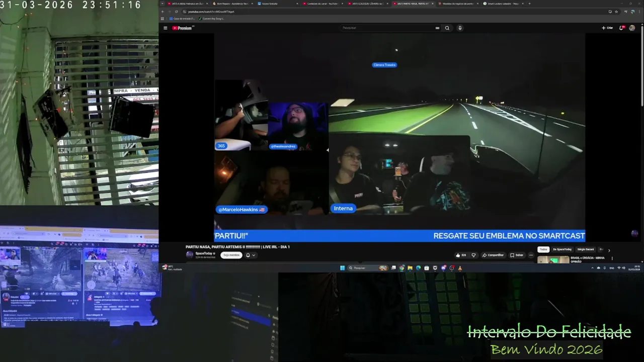Image resolution: width=644 pixels, height=362 pixels.
Task: Focus the YouTube Pesquisar search field
Action: (x=387, y=28)
